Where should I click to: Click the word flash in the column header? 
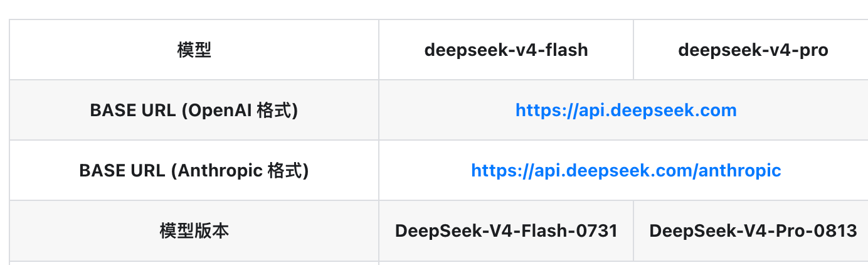567,50
